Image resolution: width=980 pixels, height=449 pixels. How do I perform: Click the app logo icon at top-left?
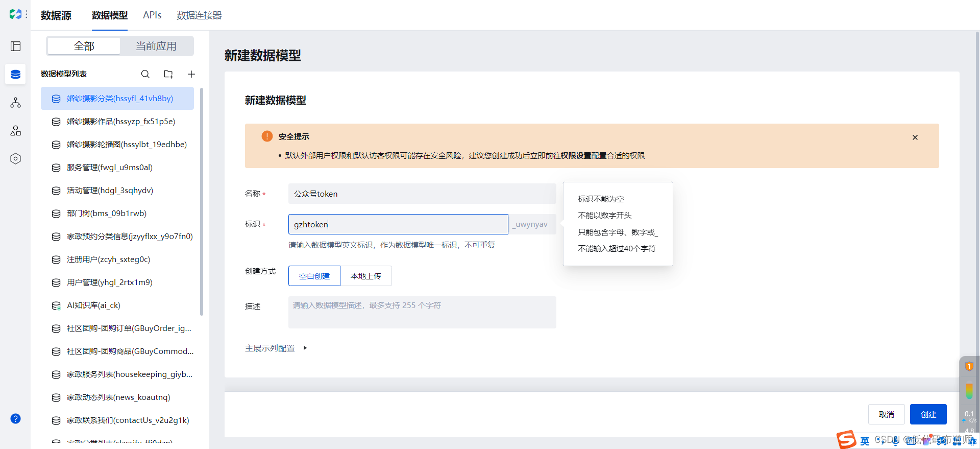[x=15, y=14]
